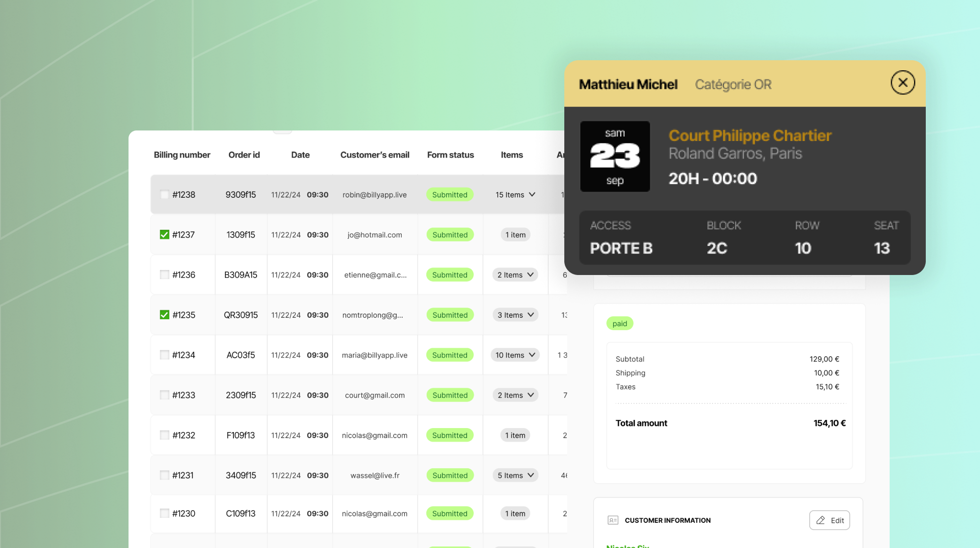Open the 5 Items dropdown
The image size is (980, 548).
[515, 475]
